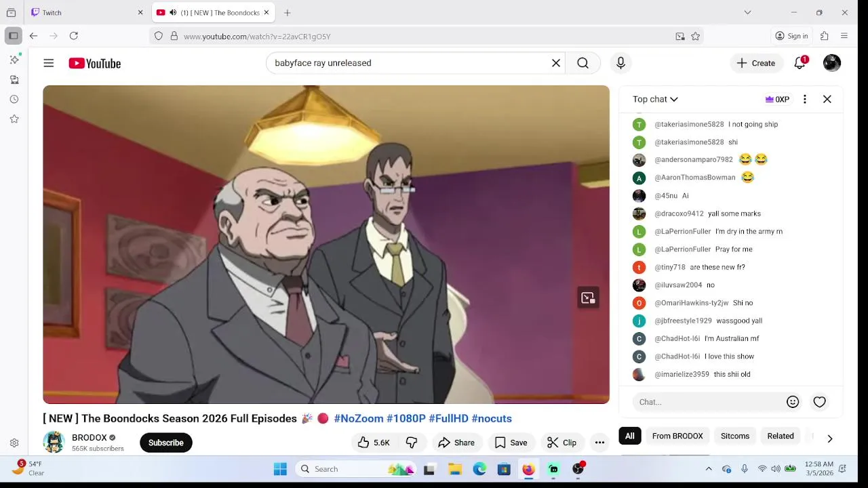Open sidebar settings gear
868x488 pixels.
click(14, 443)
